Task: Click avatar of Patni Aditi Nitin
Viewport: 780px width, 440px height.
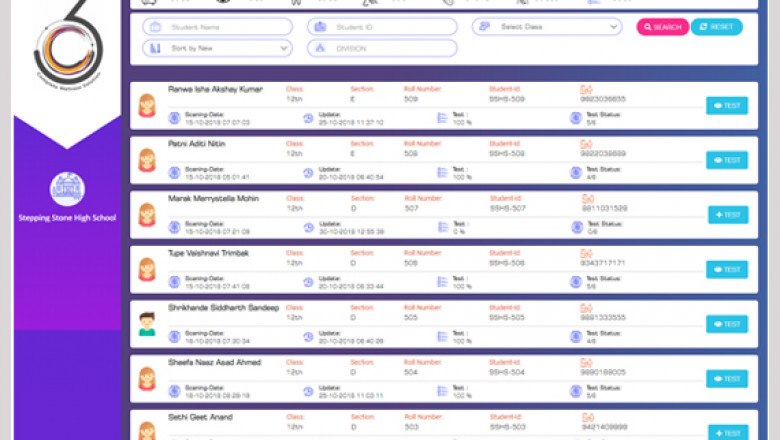Action: pos(147,161)
